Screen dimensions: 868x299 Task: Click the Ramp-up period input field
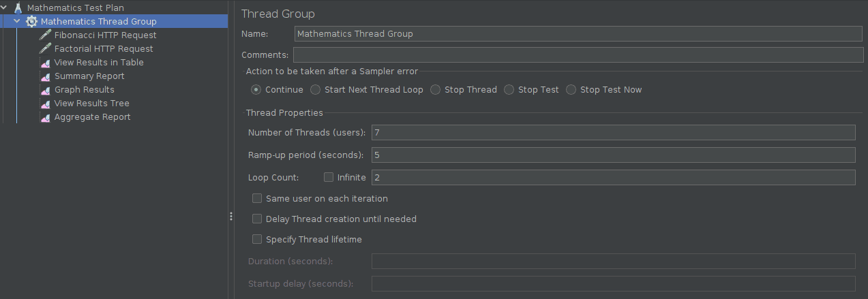[x=612, y=155]
